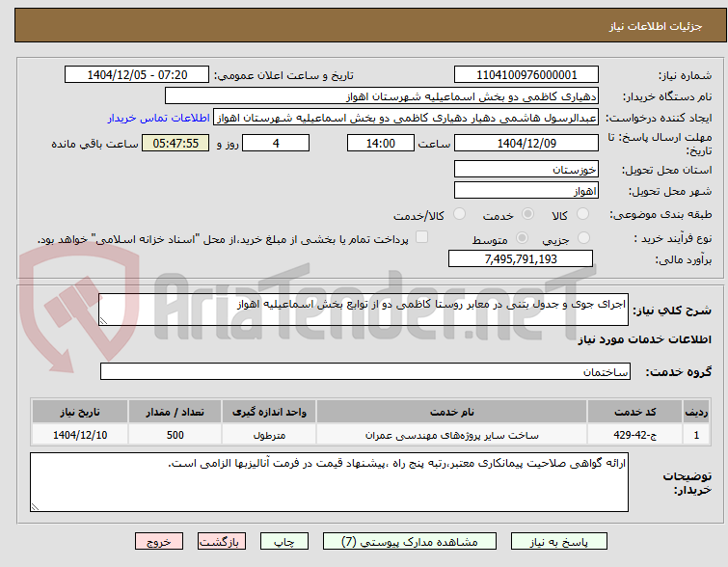Click the quantity cell 500
The width and height of the screenshot is (728, 567).
pos(175,435)
